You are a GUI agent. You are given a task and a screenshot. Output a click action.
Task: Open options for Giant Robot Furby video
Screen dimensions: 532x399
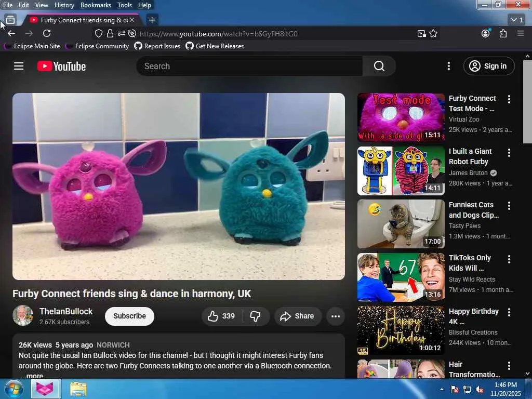(x=509, y=152)
